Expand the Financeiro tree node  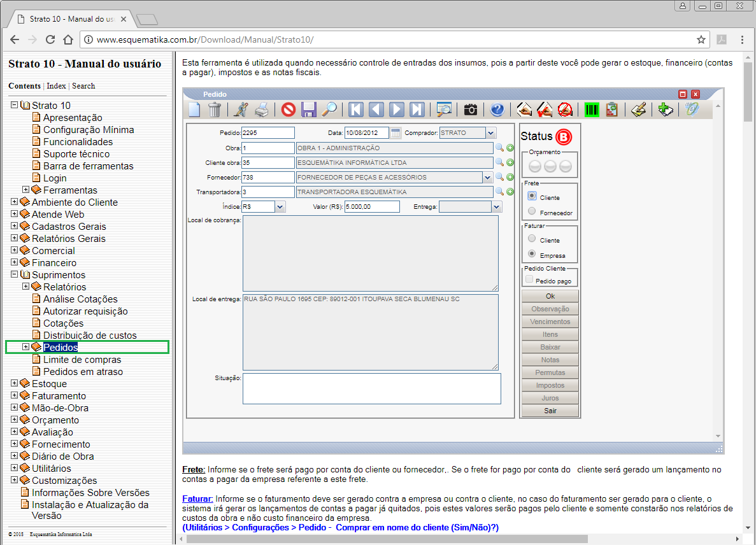click(15, 262)
